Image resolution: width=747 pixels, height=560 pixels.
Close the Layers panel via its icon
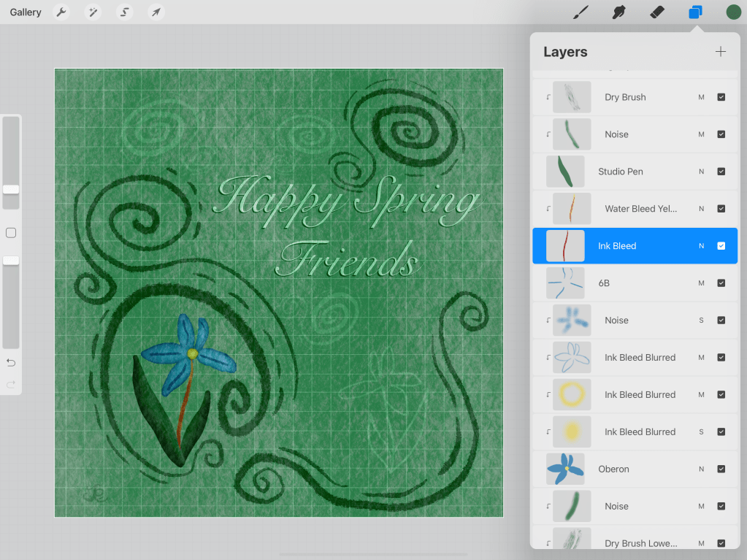coord(695,12)
